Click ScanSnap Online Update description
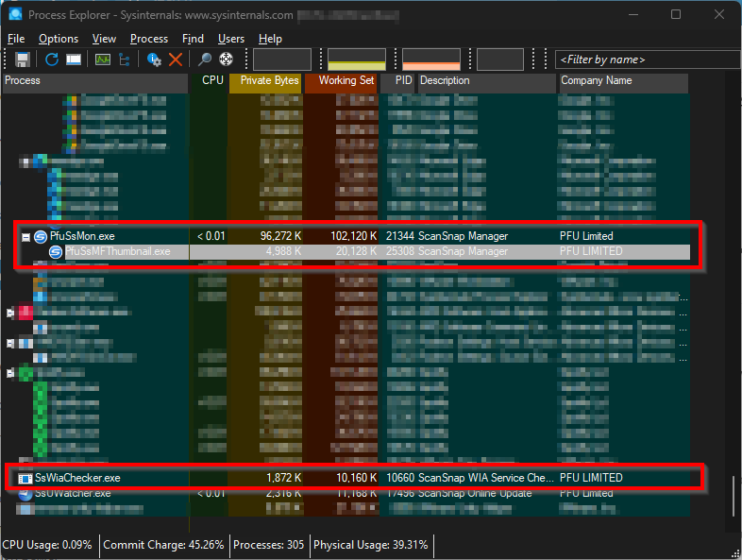742x560 pixels. pyautogui.click(x=475, y=493)
